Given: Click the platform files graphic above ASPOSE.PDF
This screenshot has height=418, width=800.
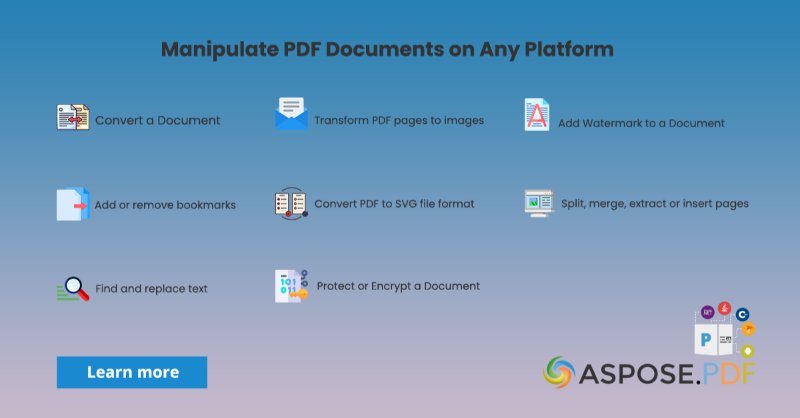Looking at the screenshot, I should pos(724,329).
